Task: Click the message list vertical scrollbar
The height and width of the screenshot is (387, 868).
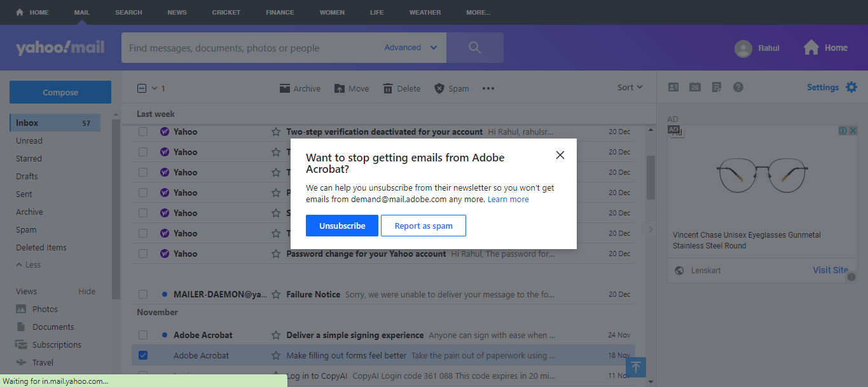Action: (x=651, y=178)
